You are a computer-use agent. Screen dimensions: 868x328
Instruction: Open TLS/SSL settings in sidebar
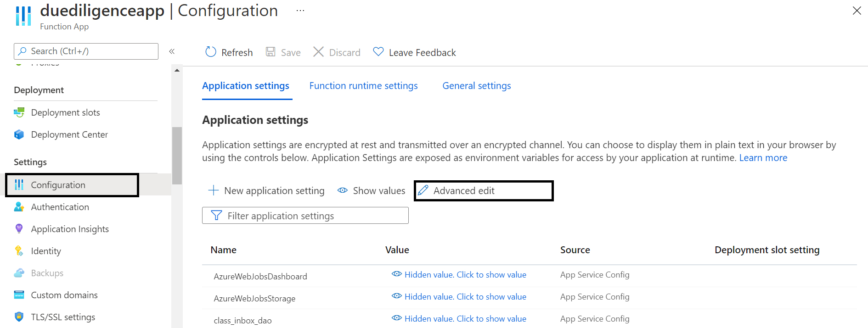click(63, 317)
